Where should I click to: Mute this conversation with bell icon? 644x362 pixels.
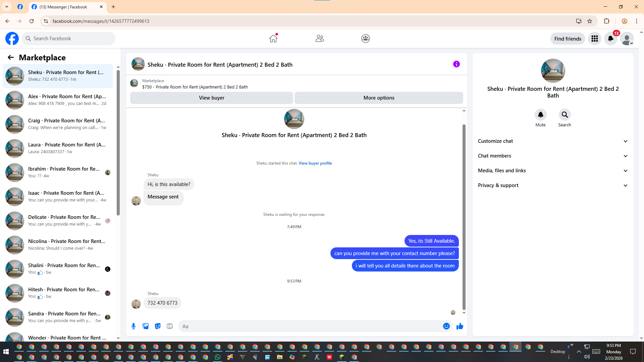tap(540, 115)
